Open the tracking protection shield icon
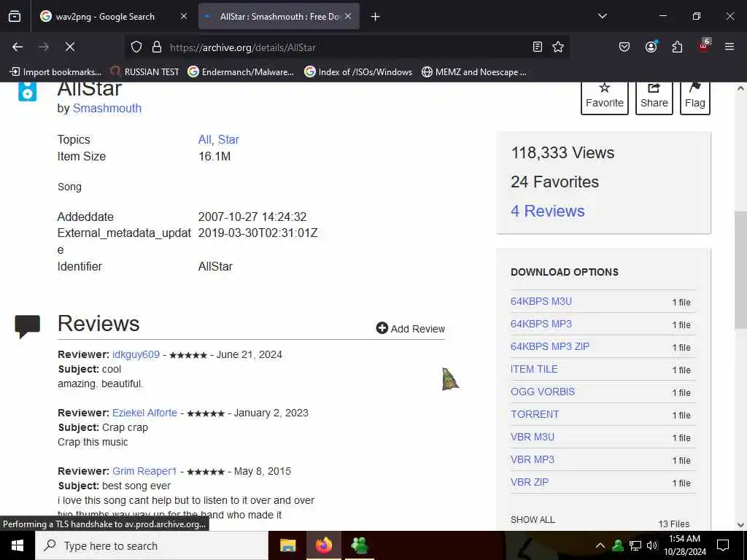This screenshot has width=747, height=560. 136,47
